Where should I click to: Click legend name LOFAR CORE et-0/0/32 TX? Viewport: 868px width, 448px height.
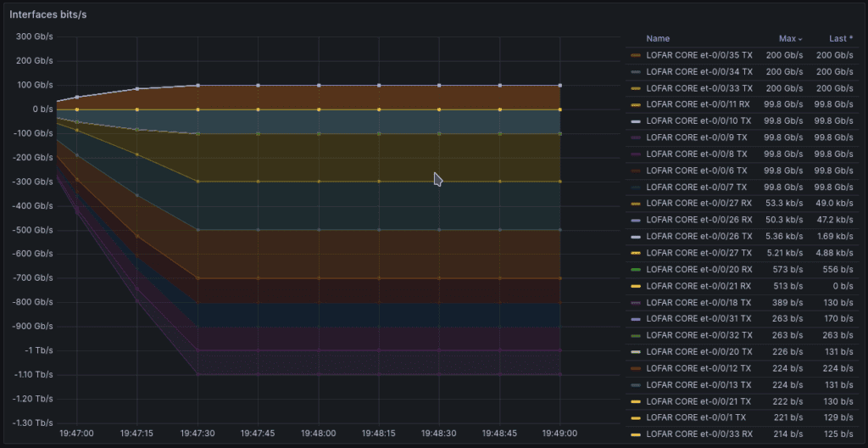click(699, 335)
